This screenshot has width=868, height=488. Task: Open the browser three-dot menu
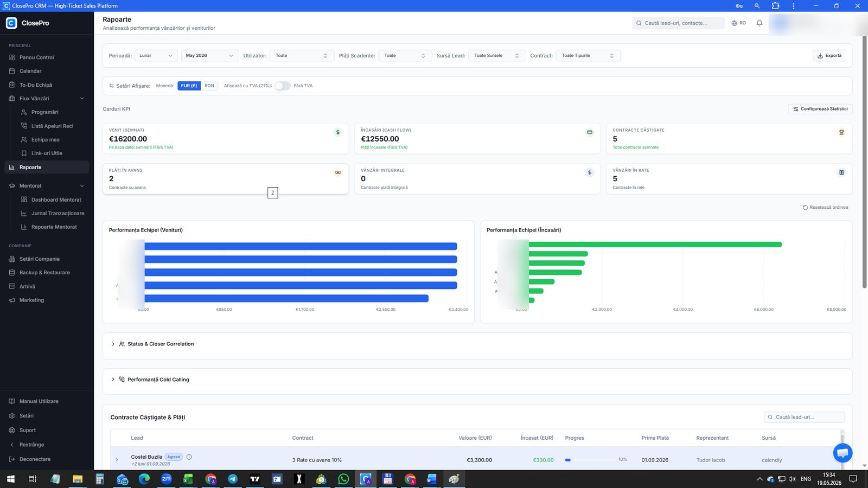[794, 6]
